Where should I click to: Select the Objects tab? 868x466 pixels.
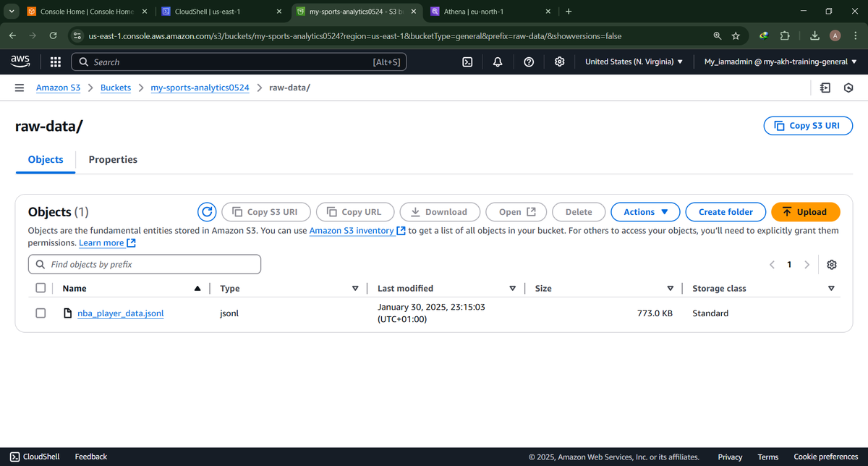(x=46, y=159)
